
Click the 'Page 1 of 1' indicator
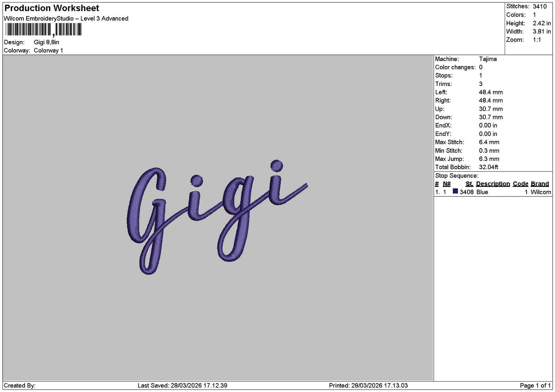(535, 385)
